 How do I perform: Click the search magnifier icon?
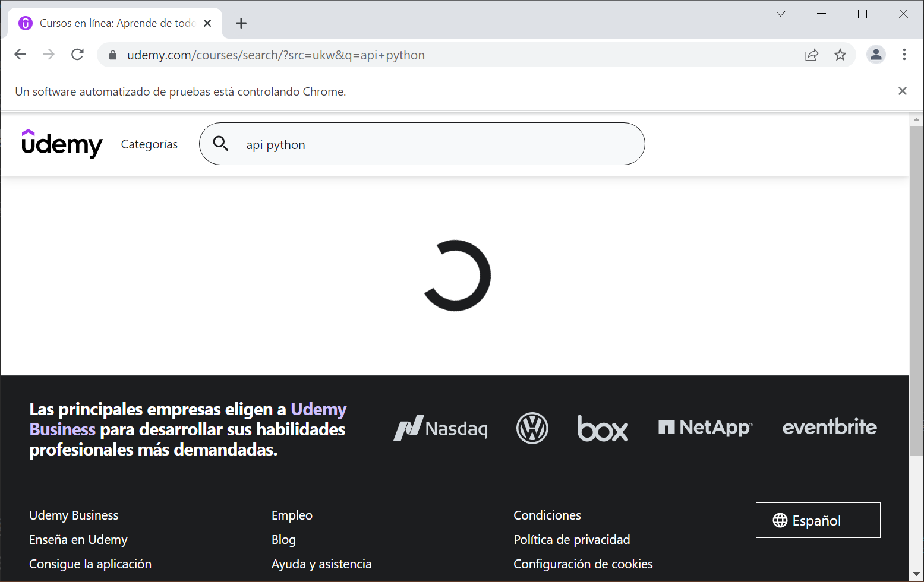pos(220,144)
